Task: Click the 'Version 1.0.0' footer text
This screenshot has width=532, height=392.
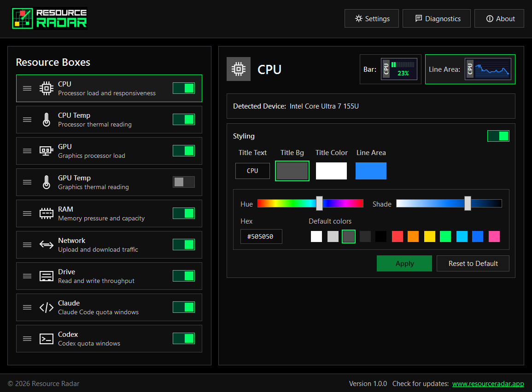Action: coord(368,384)
